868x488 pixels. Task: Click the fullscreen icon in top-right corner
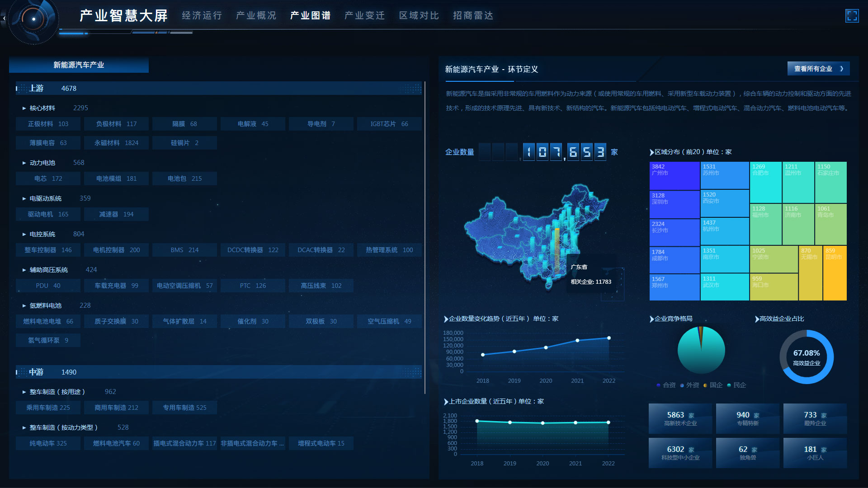coord(852,16)
